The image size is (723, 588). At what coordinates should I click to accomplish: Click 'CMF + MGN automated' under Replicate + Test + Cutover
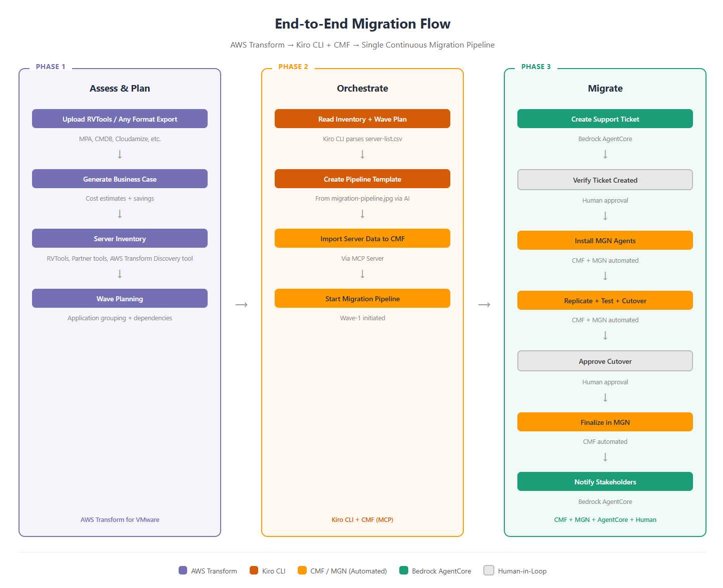coord(605,320)
